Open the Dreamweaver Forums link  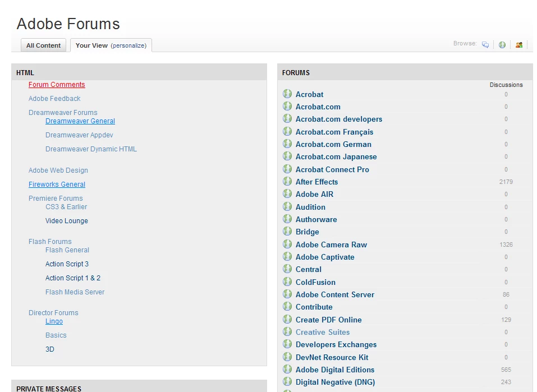(x=63, y=113)
